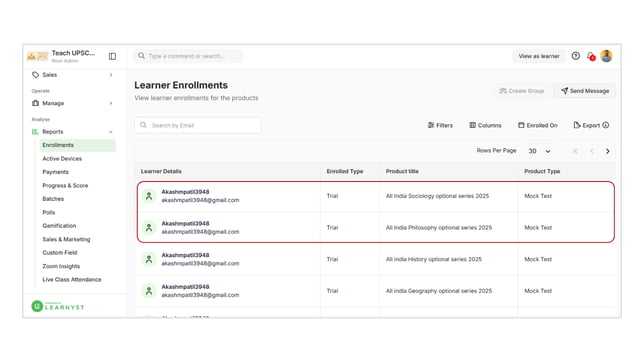The image size is (644, 362).
Task: Open the Gamification report
Action: tap(59, 226)
